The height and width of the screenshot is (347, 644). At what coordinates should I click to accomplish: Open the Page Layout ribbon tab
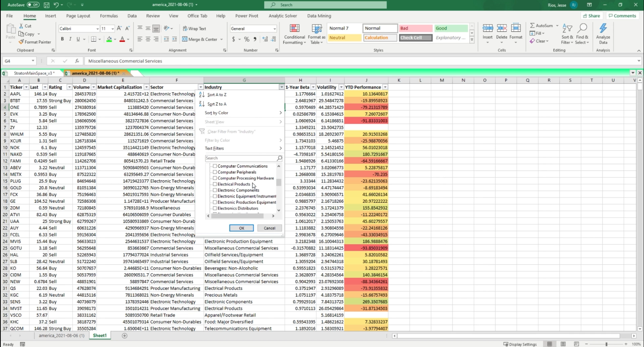78,16
